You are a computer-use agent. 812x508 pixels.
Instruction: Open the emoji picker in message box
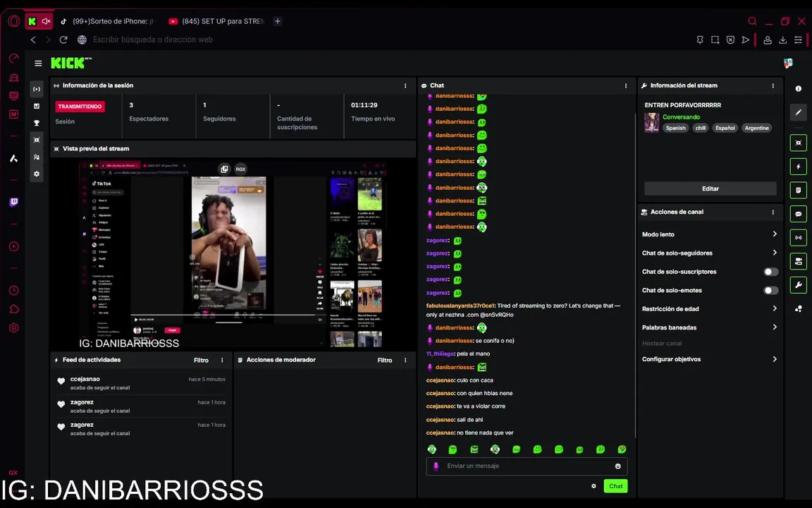617,466
